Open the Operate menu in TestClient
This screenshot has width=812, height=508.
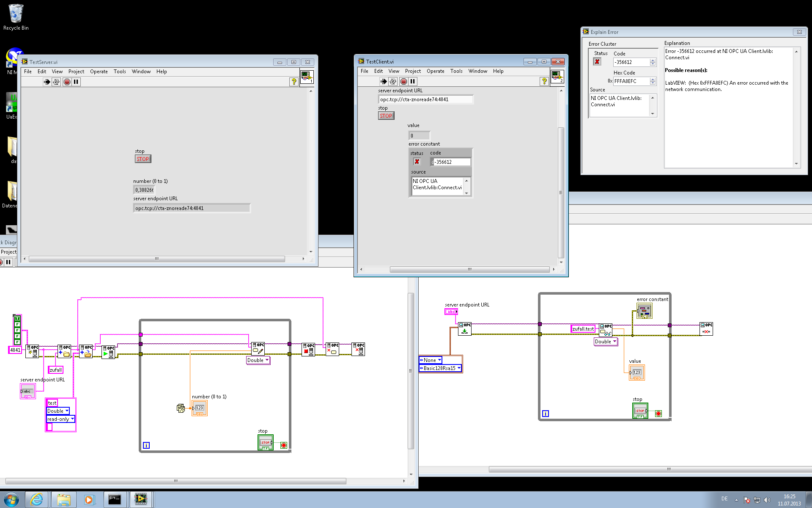435,71
